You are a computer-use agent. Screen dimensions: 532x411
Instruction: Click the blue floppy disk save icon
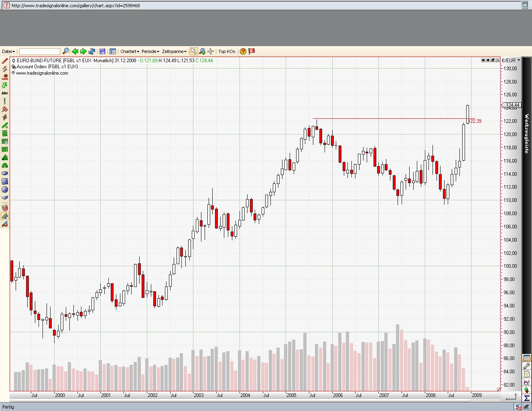(102, 51)
